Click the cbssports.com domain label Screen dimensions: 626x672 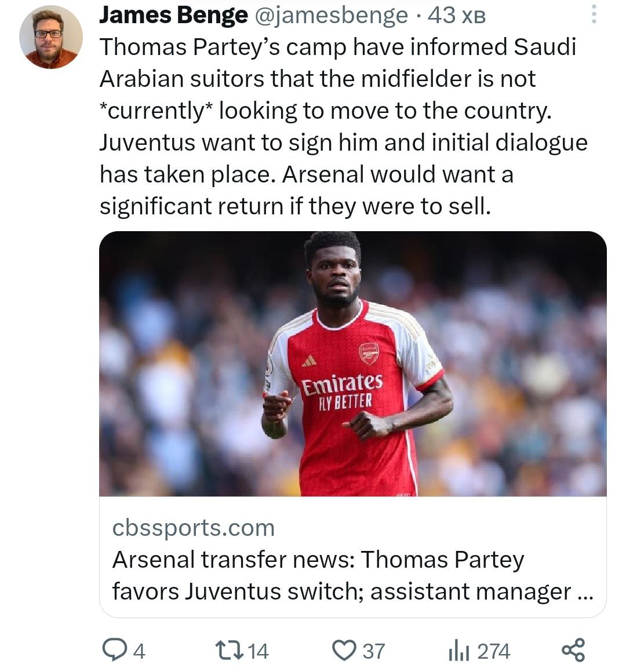point(193,528)
